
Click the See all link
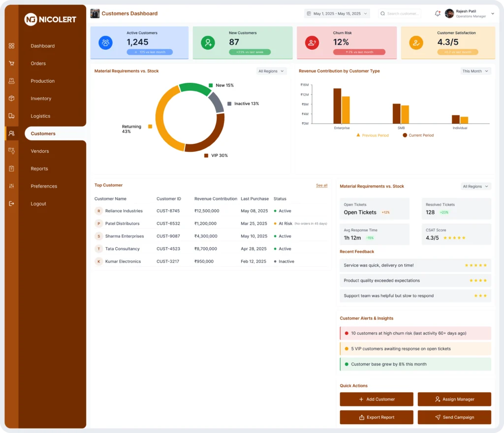pyautogui.click(x=321, y=185)
